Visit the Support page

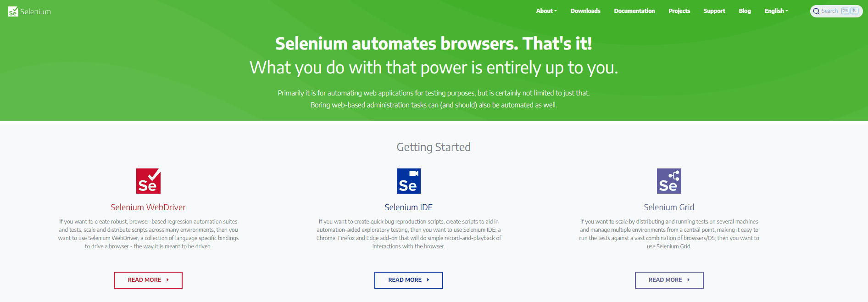click(x=714, y=11)
